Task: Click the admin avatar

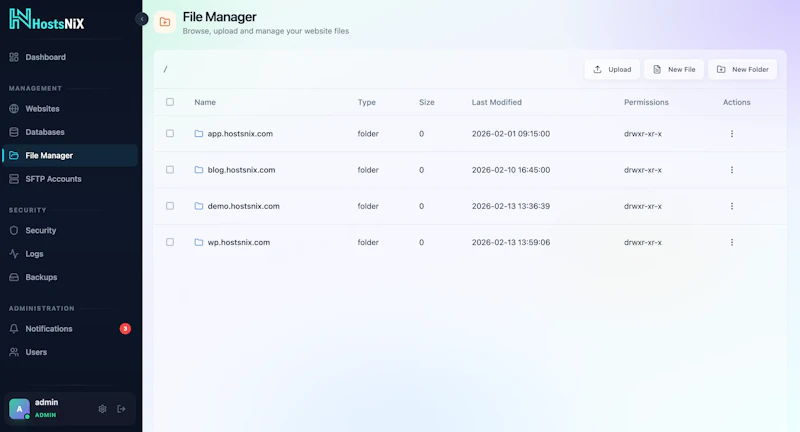Action: (x=19, y=409)
